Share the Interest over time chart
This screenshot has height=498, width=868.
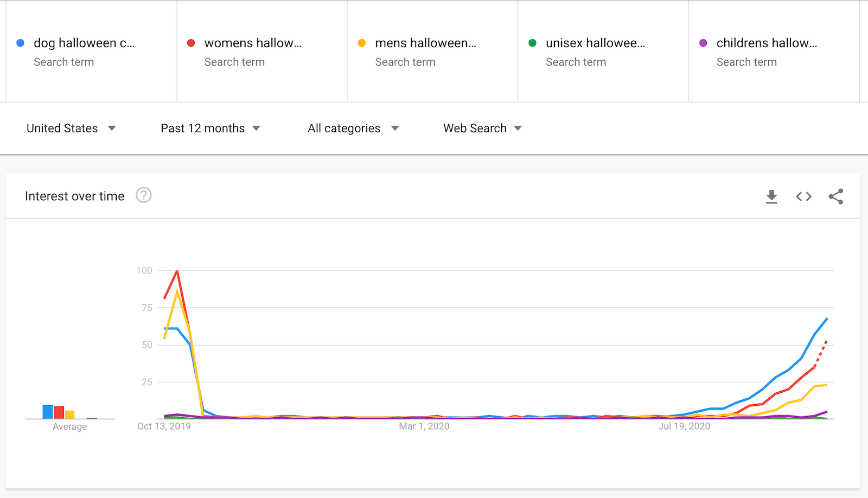[x=836, y=196]
